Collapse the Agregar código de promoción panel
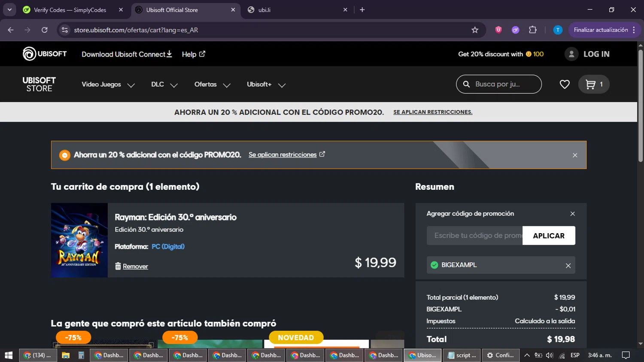This screenshot has height=362, width=644. (572, 213)
